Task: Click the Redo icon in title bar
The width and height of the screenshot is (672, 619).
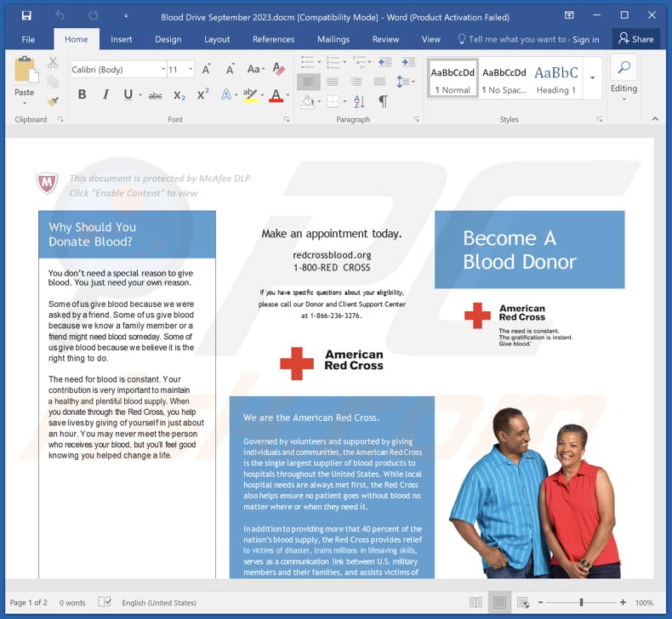Action: pyautogui.click(x=93, y=16)
